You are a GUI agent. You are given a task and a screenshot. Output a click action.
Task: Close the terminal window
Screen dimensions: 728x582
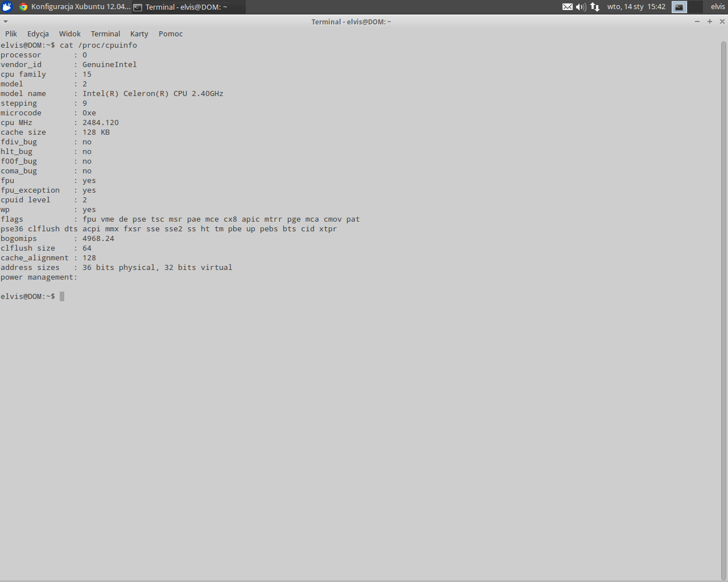click(x=722, y=22)
